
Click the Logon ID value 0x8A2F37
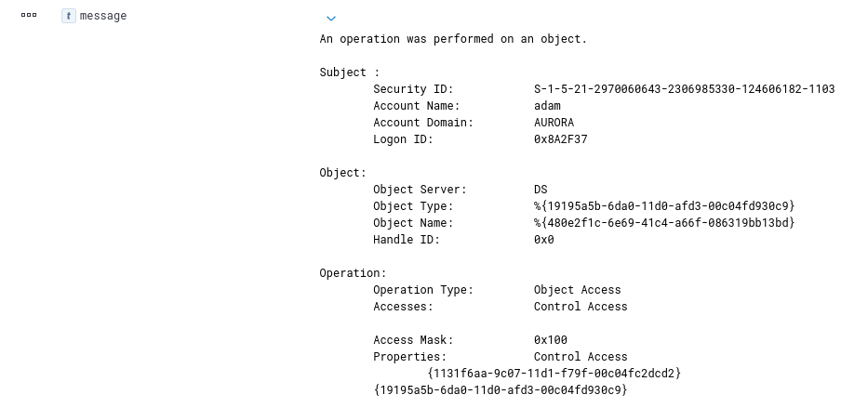561,139
